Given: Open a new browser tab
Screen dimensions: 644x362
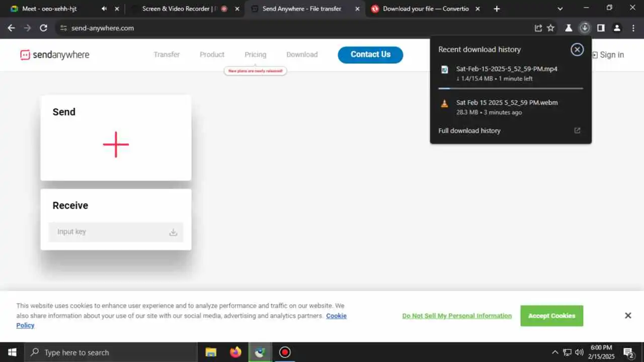Looking at the screenshot, I should click(x=497, y=9).
